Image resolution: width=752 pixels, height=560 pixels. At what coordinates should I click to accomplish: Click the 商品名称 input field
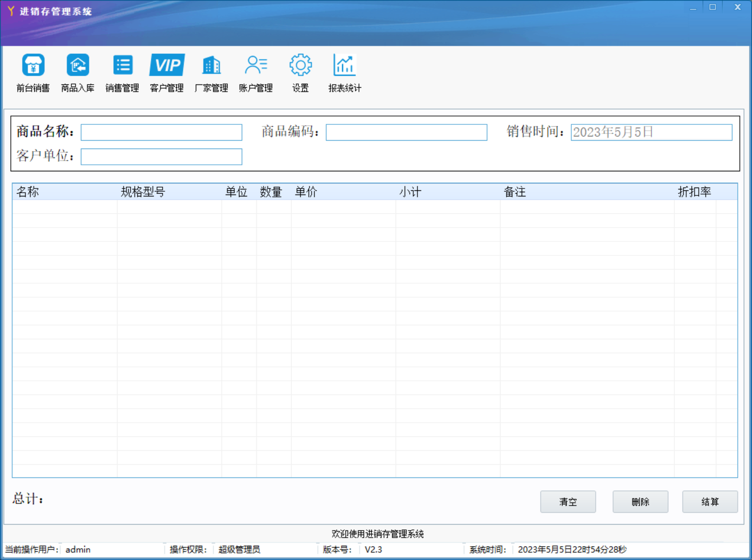[161, 132]
